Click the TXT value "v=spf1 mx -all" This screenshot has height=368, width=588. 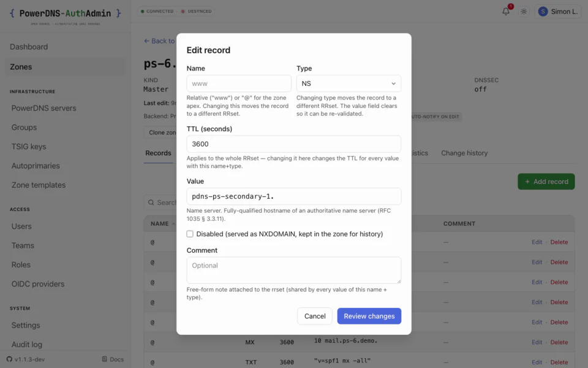coord(342,361)
